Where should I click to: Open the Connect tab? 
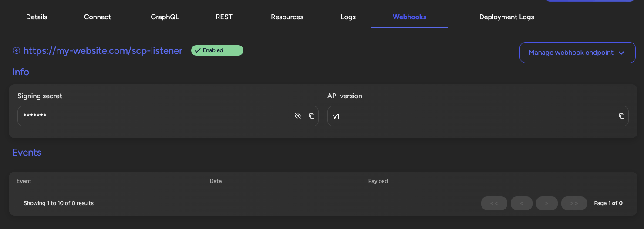point(98,17)
